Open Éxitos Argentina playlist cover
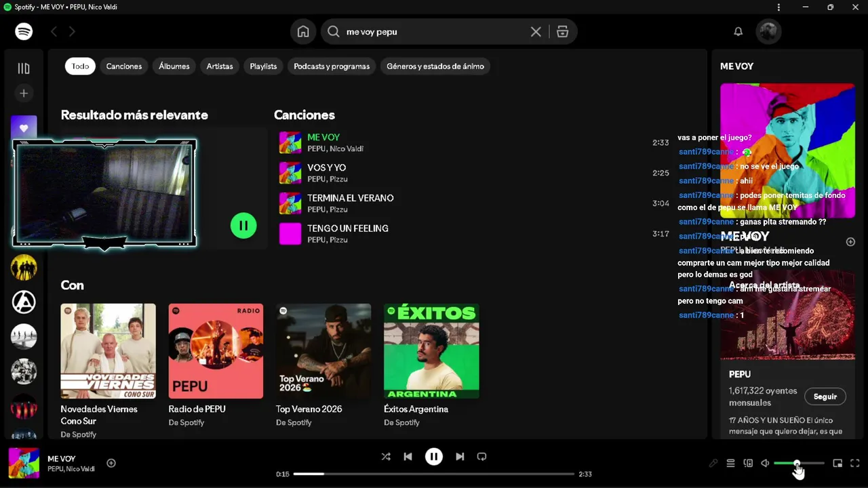Viewport: 868px width, 488px height. point(431,351)
